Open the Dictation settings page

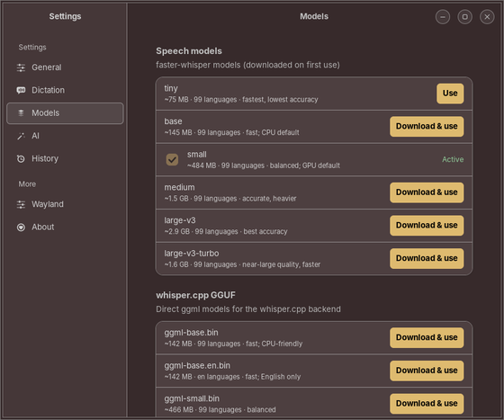pos(65,90)
